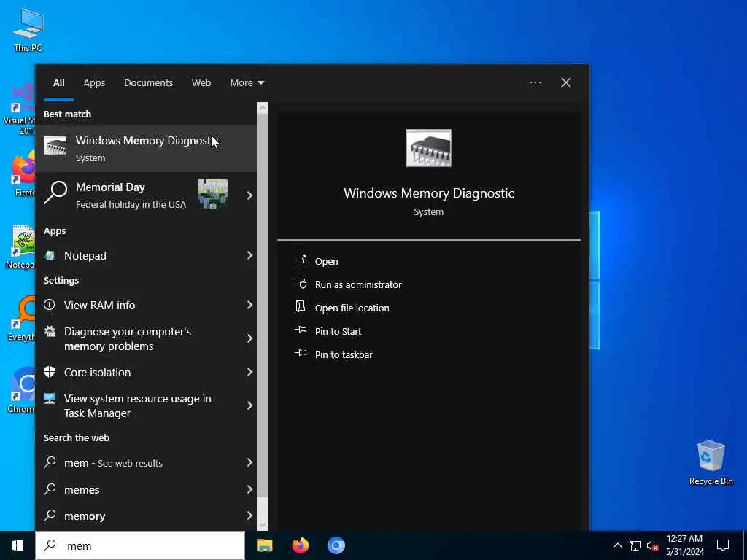
Task: Click the network tray icon
Action: [635, 545]
